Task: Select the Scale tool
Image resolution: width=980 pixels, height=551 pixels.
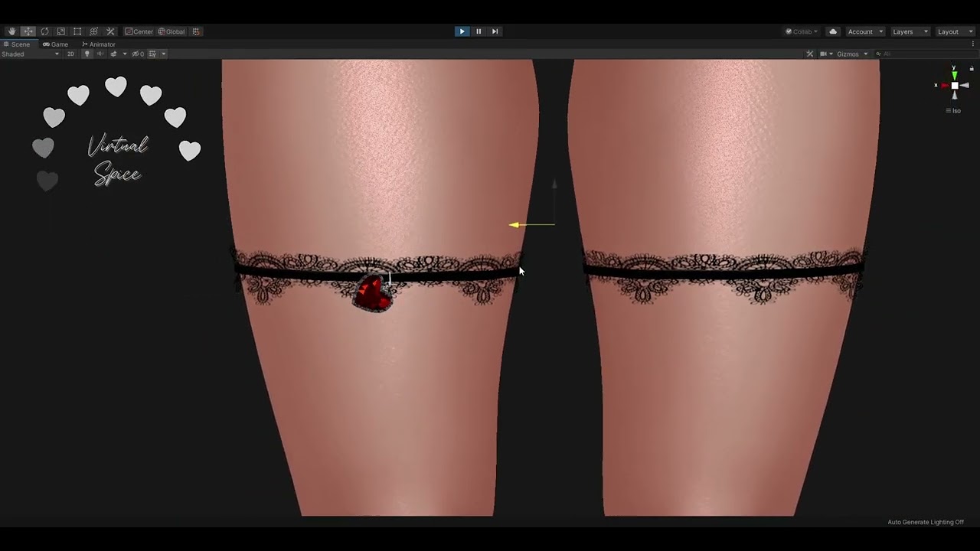Action: (60, 31)
